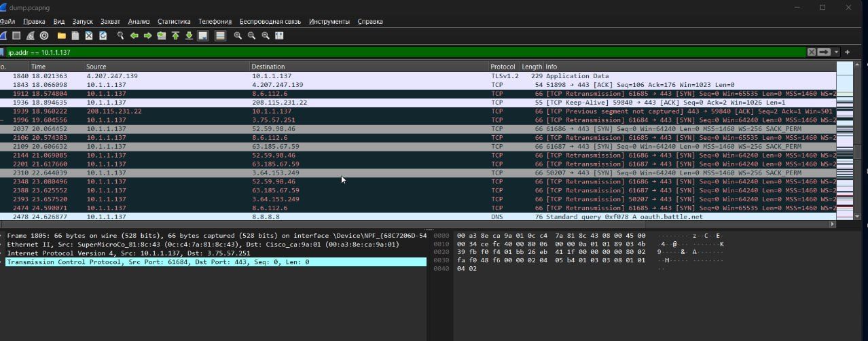Open the Захват menu
The width and height of the screenshot is (868, 341).
(111, 22)
